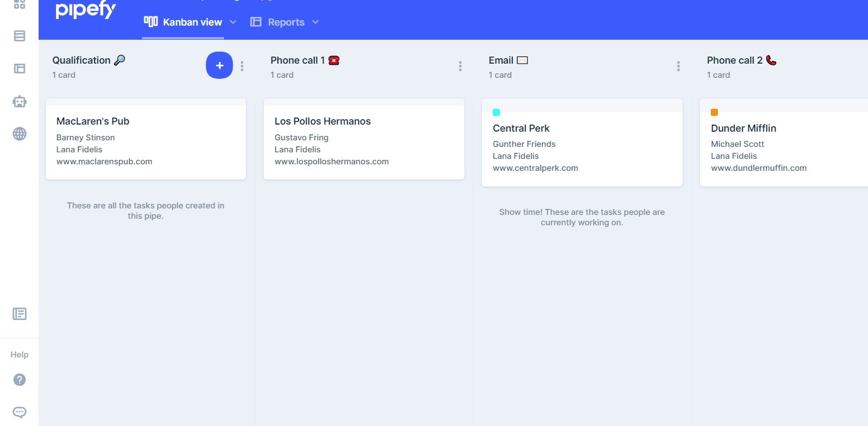868x426 pixels.
Task: Click Michael Scott name
Action: tap(737, 144)
